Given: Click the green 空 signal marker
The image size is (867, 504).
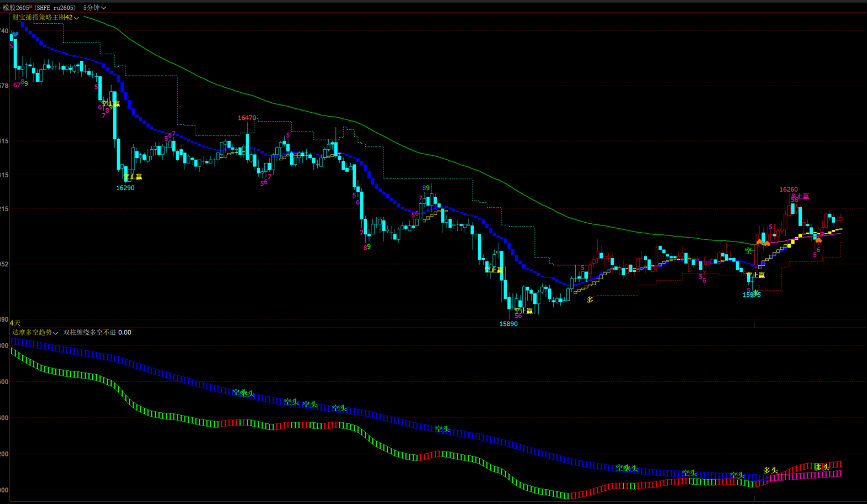Looking at the screenshot, I should click(748, 250).
